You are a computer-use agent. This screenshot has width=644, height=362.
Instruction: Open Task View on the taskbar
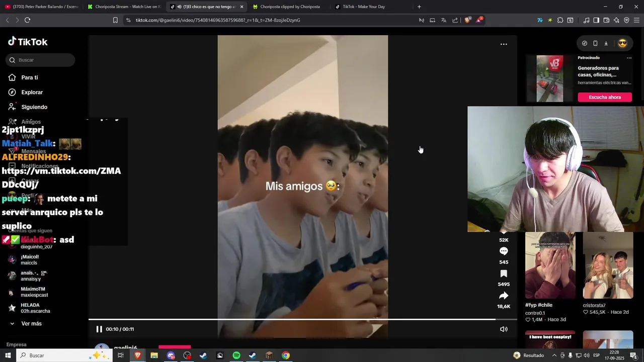point(121,355)
